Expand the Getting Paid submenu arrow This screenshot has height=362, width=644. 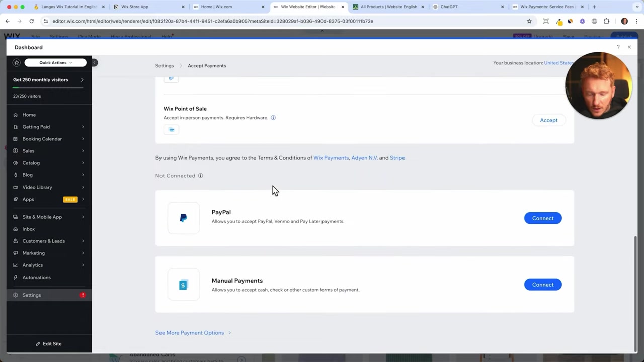[x=83, y=127]
